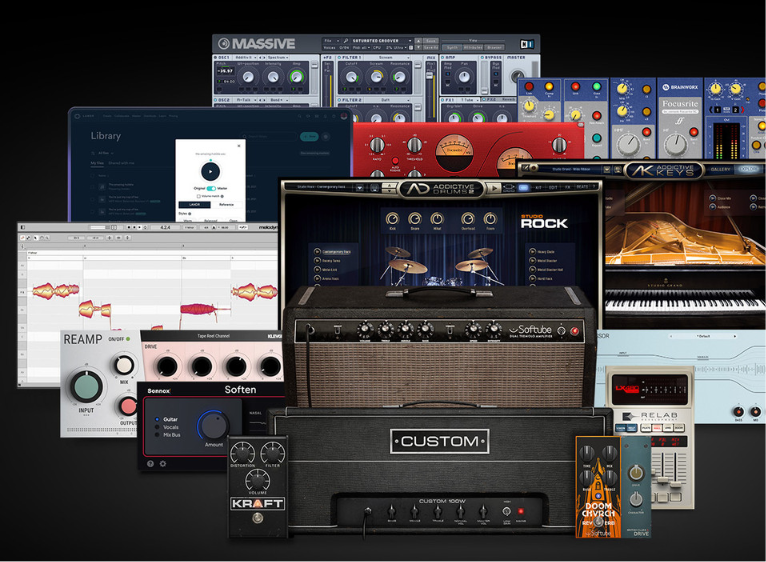Click the Room knob in Addictive Drums
Viewport: 766px width, 562px height.
tap(490, 218)
